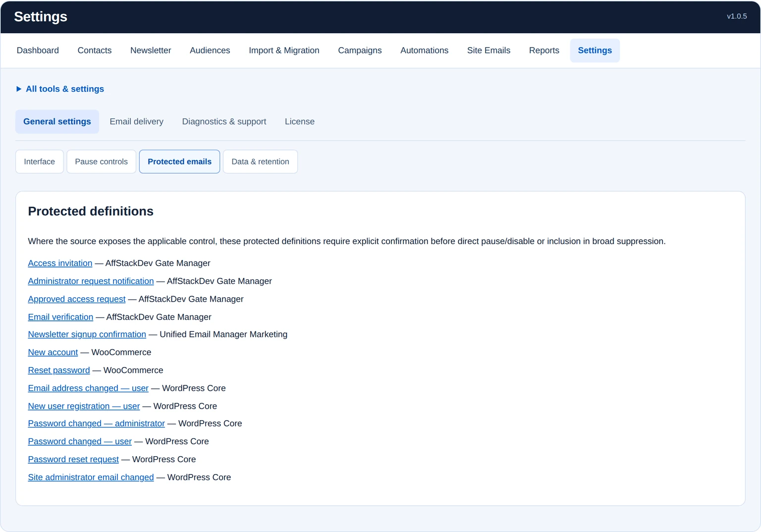Image resolution: width=761 pixels, height=532 pixels.
Task: Open the Site Emails tab
Action: tap(489, 51)
